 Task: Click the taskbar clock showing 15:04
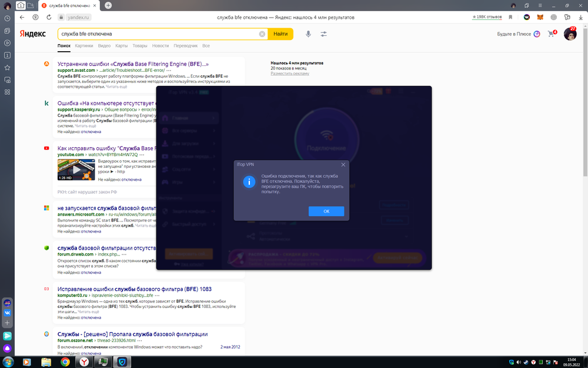[x=572, y=362]
